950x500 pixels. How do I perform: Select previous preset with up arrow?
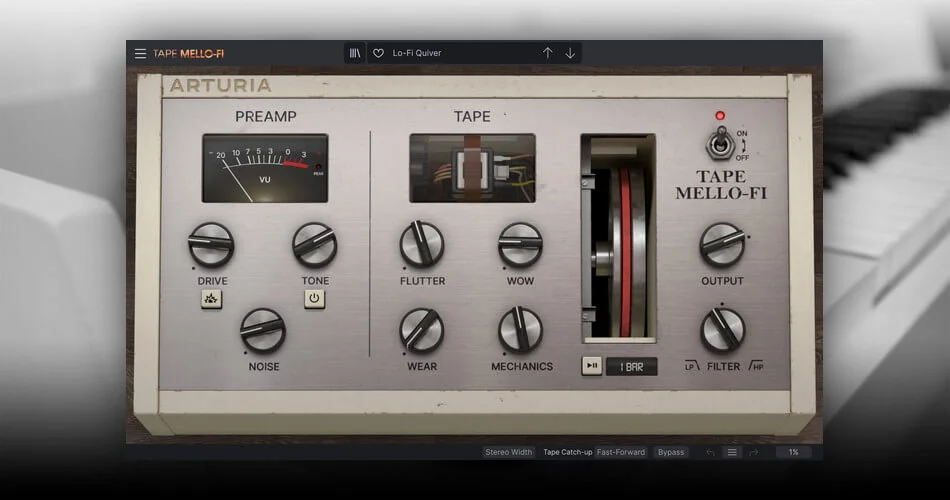click(x=547, y=53)
